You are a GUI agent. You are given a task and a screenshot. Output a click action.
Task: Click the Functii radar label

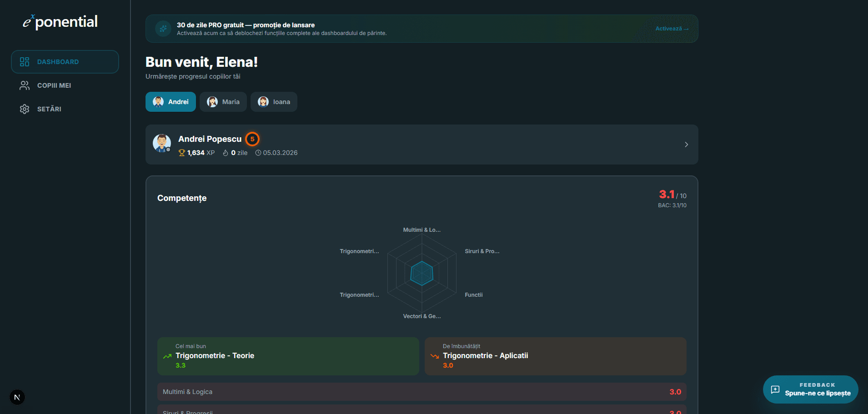coord(474,295)
